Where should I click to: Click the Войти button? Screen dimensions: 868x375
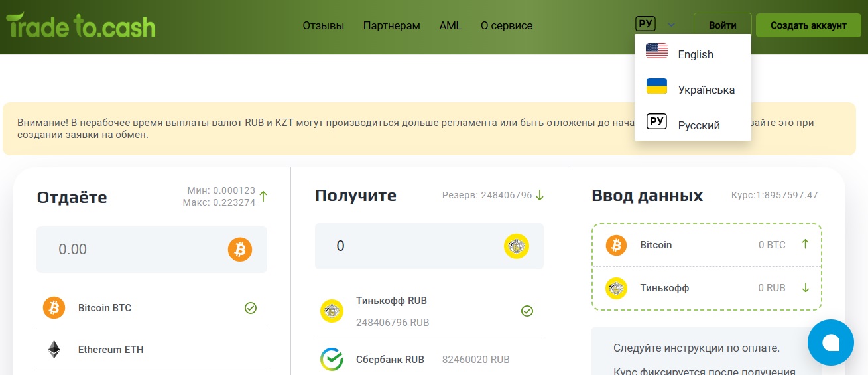click(722, 25)
